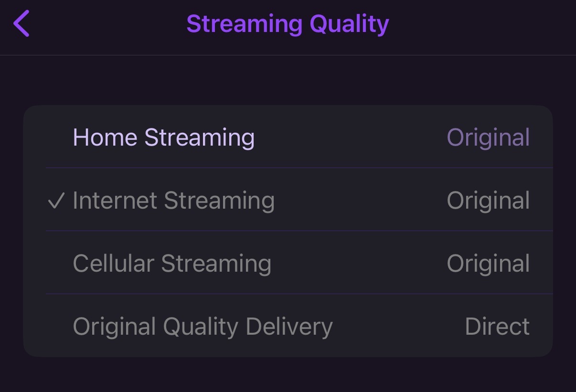Change Home Streaming's Original value

click(x=488, y=138)
